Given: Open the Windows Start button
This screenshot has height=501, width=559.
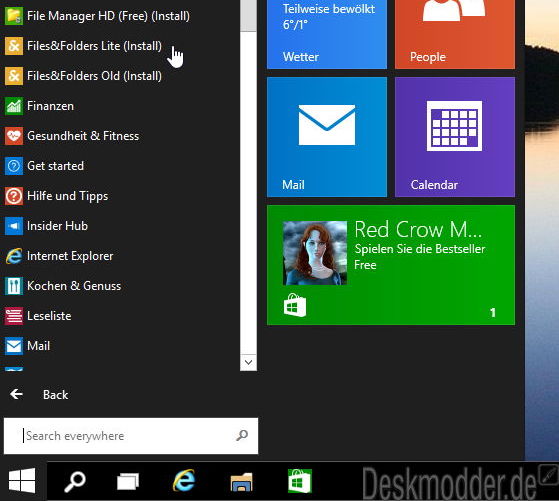Looking at the screenshot, I should tap(22, 481).
